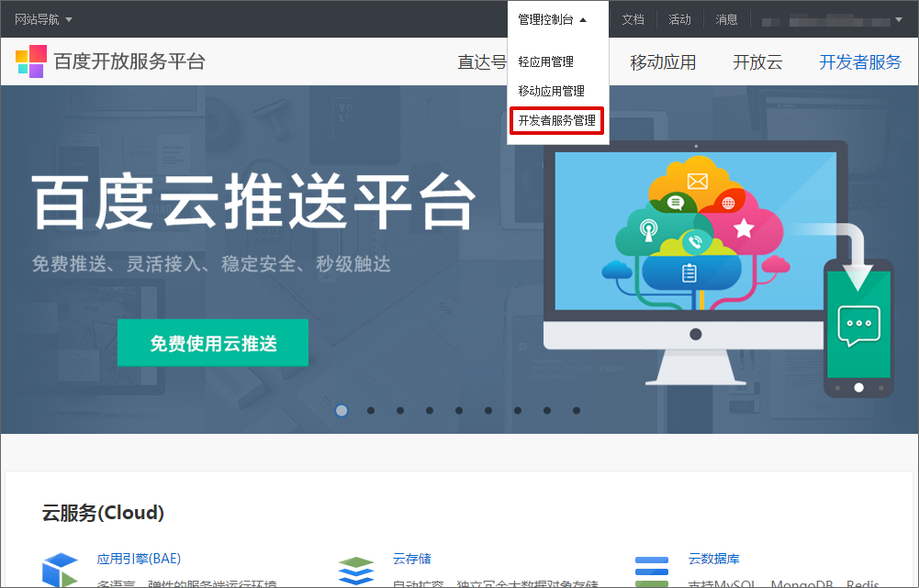Image resolution: width=919 pixels, height=588 pixels.
Task: Open the 文档 link in top bar
Action: click(x=633, y=19)
